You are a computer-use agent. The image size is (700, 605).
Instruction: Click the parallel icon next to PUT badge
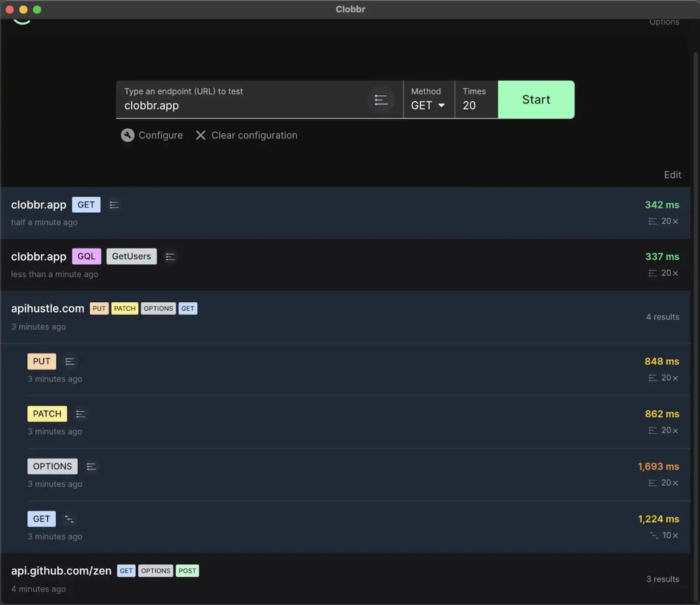70,361
